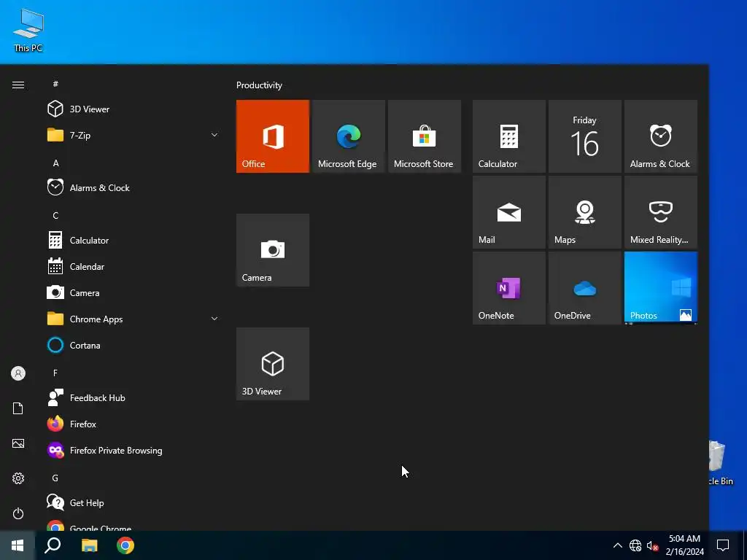Open the Calculator tile

508,136
